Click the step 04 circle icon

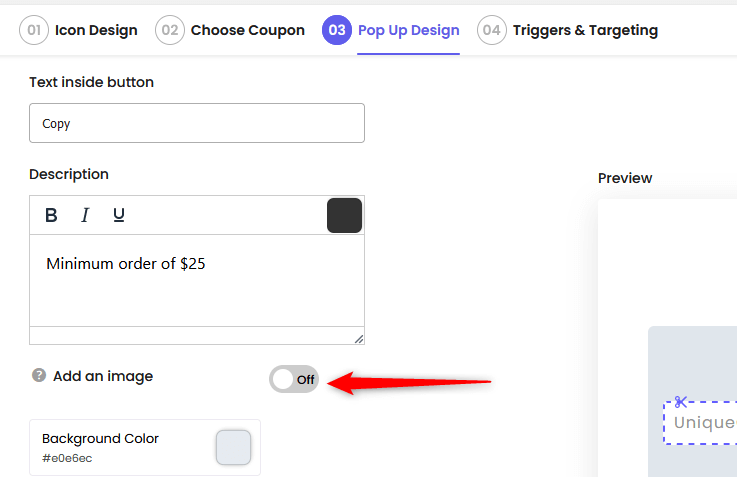492,30
